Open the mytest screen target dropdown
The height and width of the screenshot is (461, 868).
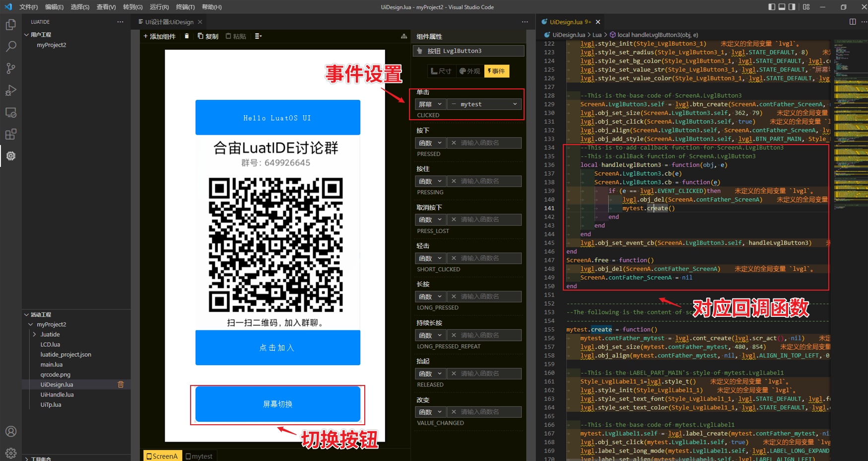click(x=484, y=104)
